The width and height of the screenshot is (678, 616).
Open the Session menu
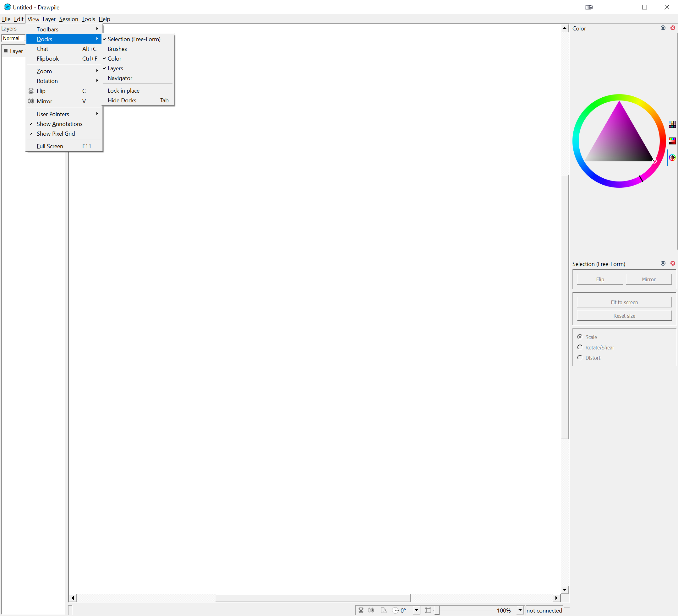(x=68, y=19)
